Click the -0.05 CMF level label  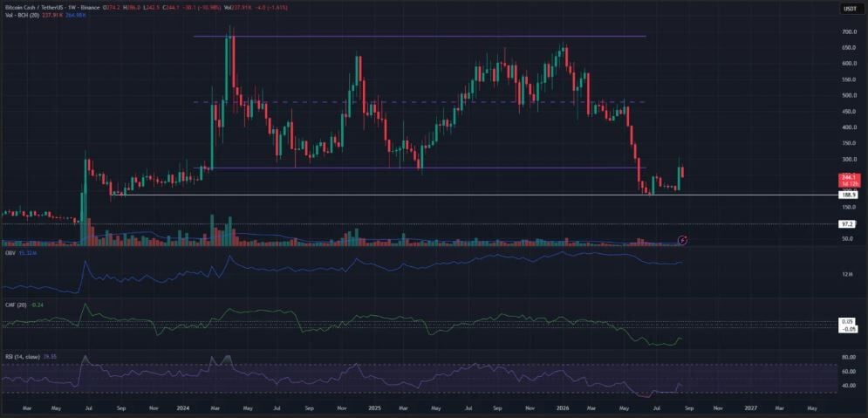(x=848, y=328)
